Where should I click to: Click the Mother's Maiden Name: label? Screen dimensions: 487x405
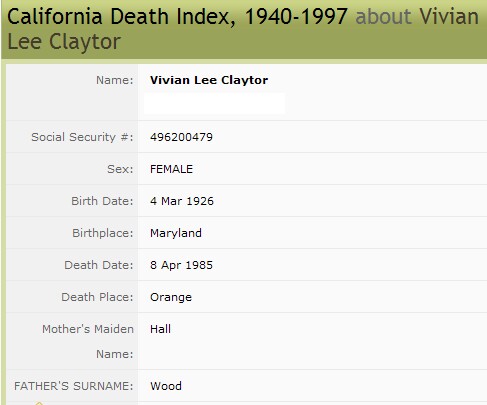coord(88,342)
